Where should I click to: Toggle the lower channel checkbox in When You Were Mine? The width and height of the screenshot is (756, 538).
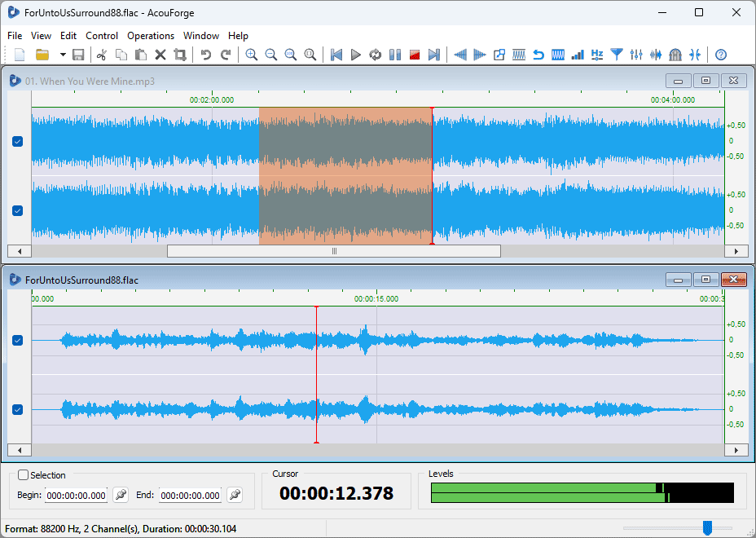(x=17, y=211)
